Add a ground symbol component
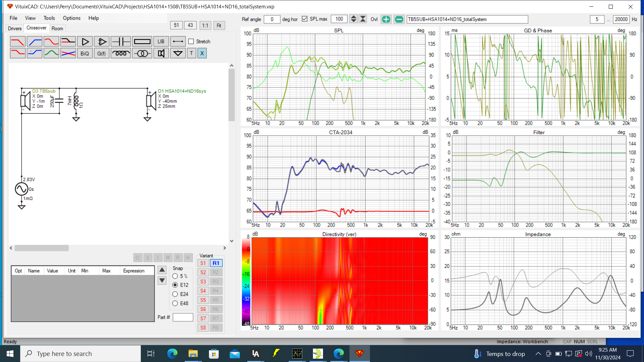 click(x=178, y=53)
